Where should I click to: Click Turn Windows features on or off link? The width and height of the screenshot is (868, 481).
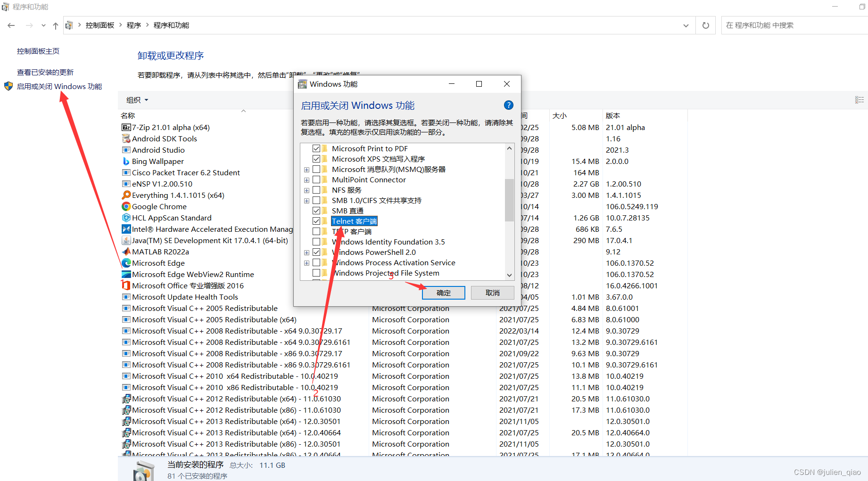coord(59,86)
